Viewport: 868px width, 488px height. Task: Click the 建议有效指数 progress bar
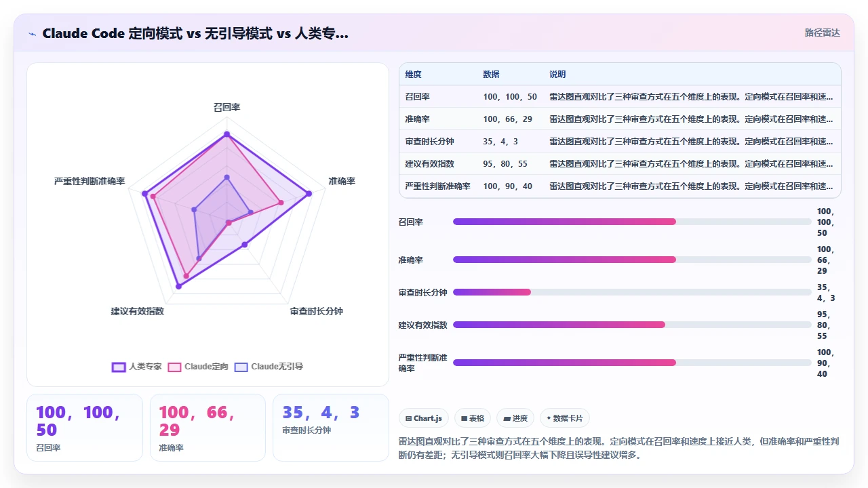tap(632, 325)
